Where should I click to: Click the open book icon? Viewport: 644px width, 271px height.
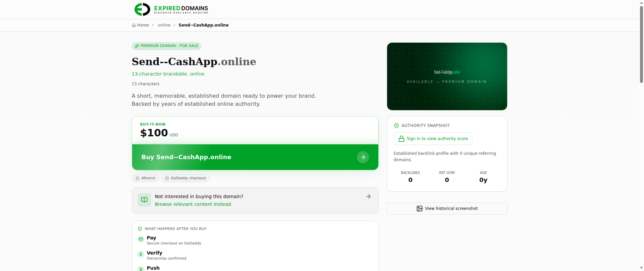144,200
